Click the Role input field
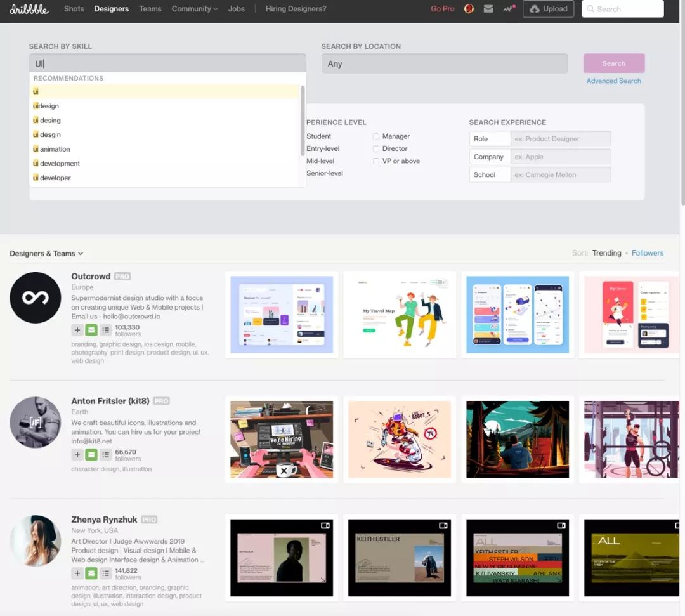685x616 pixels. pos(561,139)
